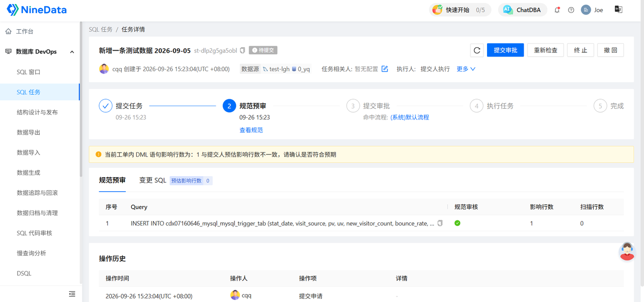The height and width of the screenshot is (302, 644).
Task: Click the SQL 任务 breadcrumb link
Action: click(101, 29)
